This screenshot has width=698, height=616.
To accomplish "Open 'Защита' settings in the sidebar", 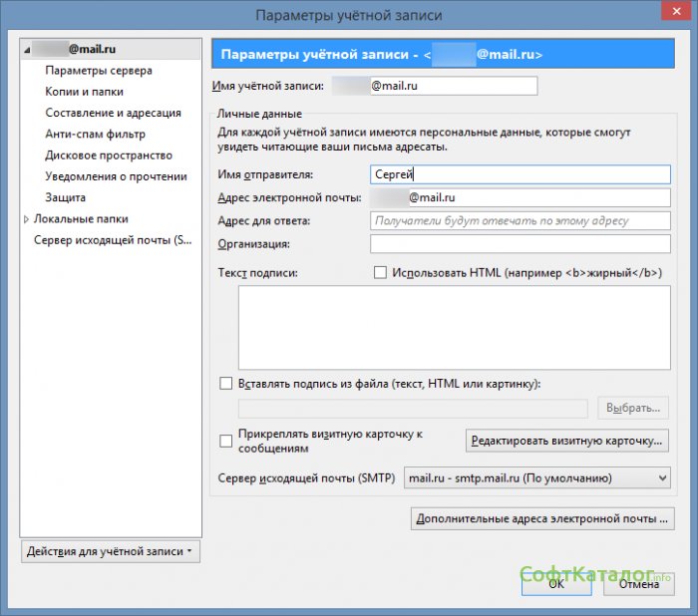I will point(65,197).
